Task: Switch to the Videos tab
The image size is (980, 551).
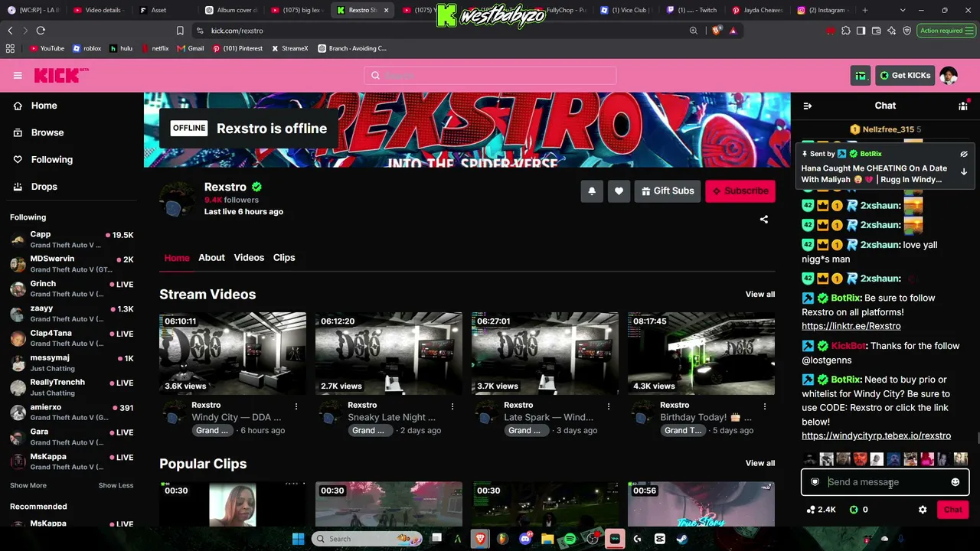Action: 249,258
